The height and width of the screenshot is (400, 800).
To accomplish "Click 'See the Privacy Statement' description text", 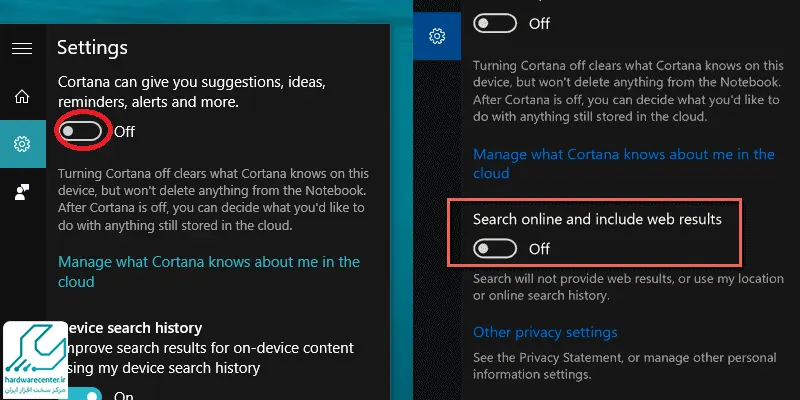I will (624, 366).
